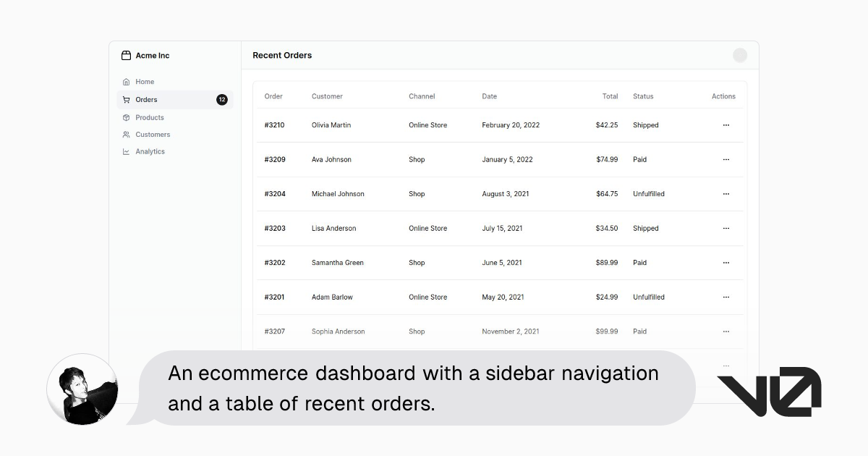Click the actions ellipsis for order #3210
The width and height of the screenshot is (868, 456).
(726, 125)
